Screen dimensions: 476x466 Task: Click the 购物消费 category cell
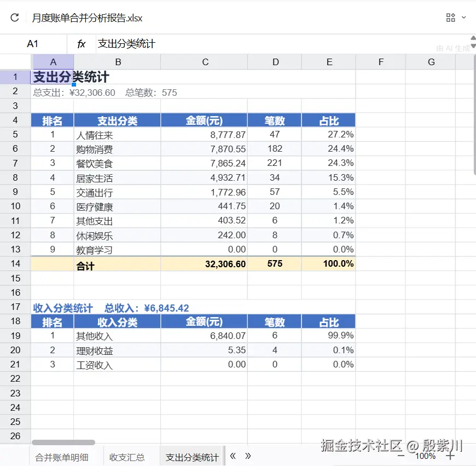pos(118,149)
